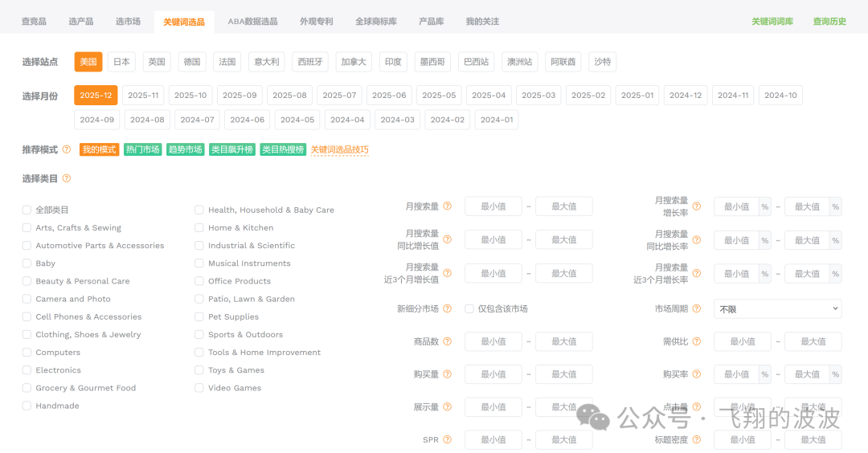Show help for SPR filter
868x453 pixels.
tap(448, 439)
